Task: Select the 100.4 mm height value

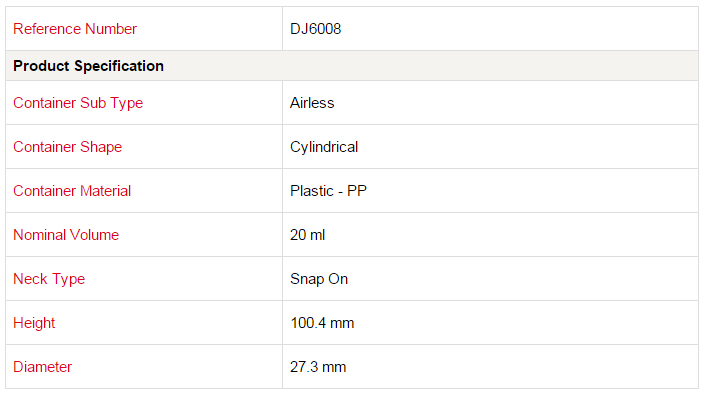Action: point(322,323)
